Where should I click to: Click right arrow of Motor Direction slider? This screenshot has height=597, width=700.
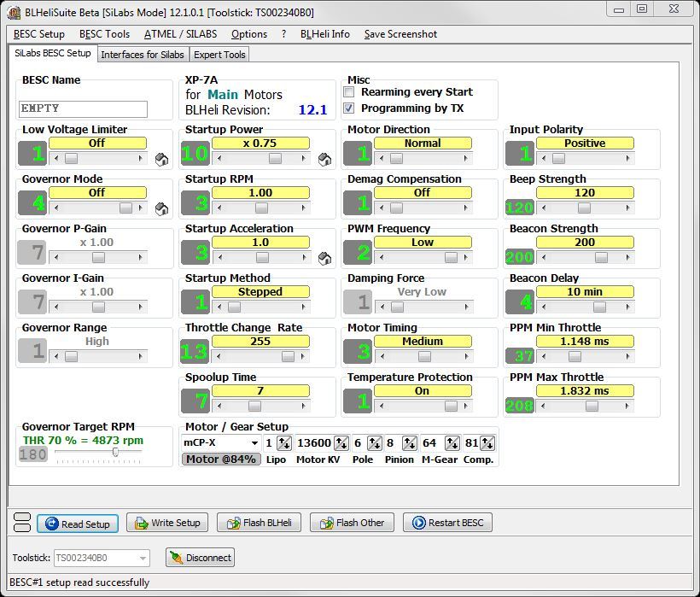tap(466, 159)
